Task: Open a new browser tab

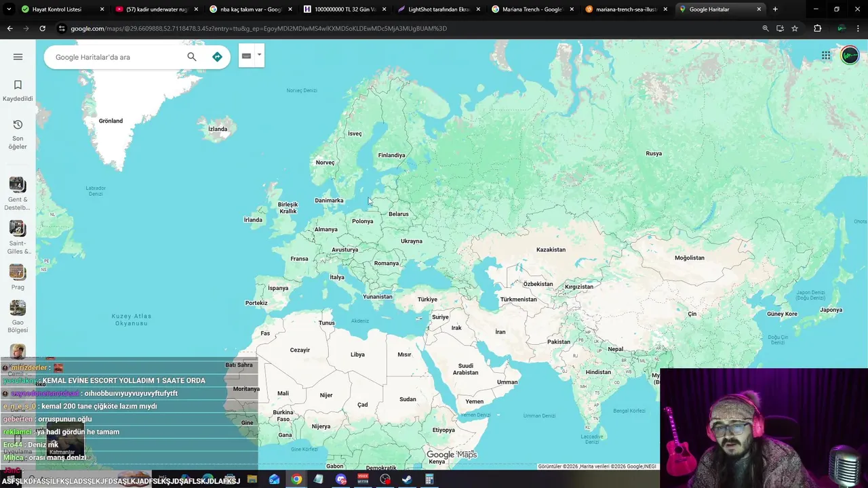Action: (775, 9)
